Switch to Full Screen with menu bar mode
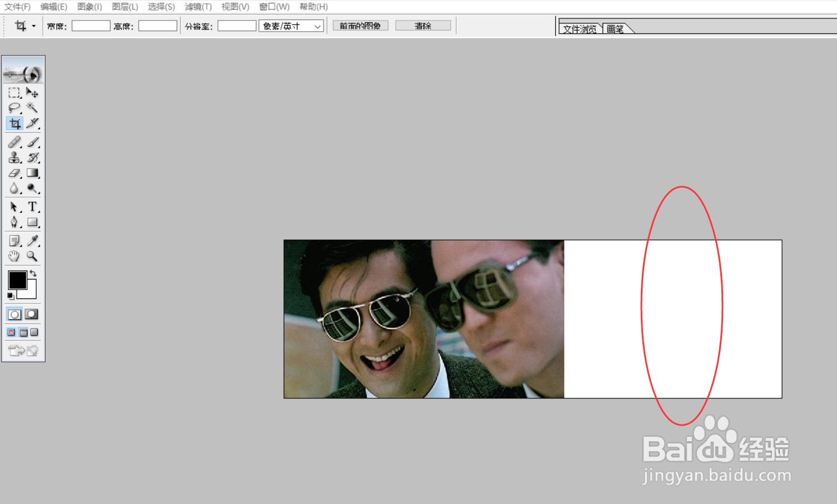 click(x=23, y=332)
